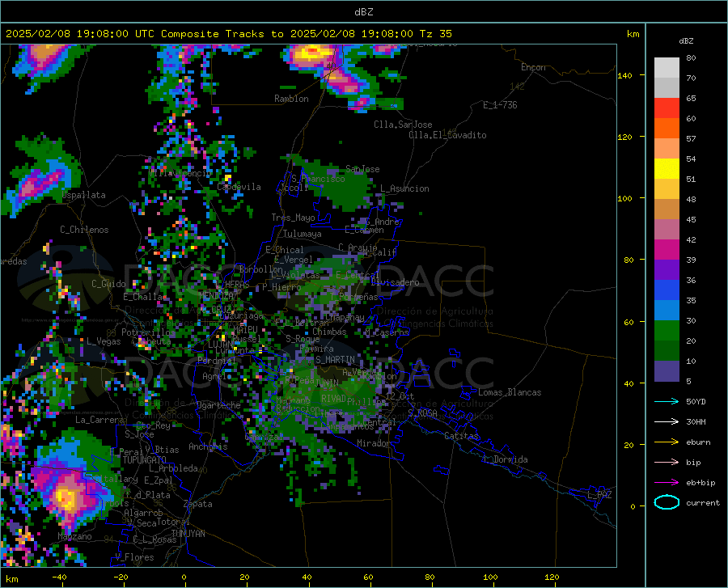Click the Composite Tracks timestamp header
This screenshot has height=588, width=728.
(x=228, y=34)
